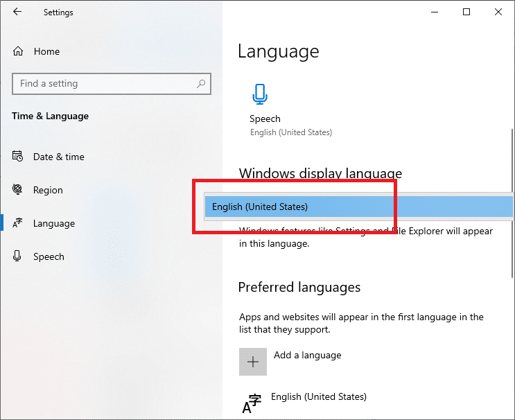Screen dimensions: 515x420
Task: Click the sidebar Speech microphone icon
Action: coord(17,256)
